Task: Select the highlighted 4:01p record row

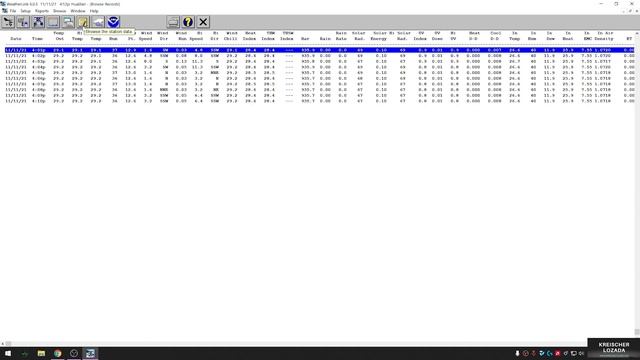Action: click(x=320, y=50)
